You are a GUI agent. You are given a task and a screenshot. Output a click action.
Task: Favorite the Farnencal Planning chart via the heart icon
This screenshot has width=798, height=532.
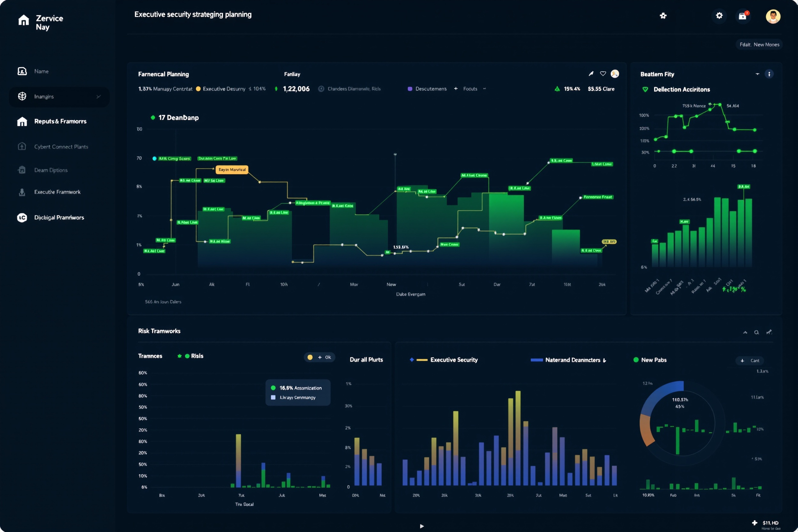603,74
